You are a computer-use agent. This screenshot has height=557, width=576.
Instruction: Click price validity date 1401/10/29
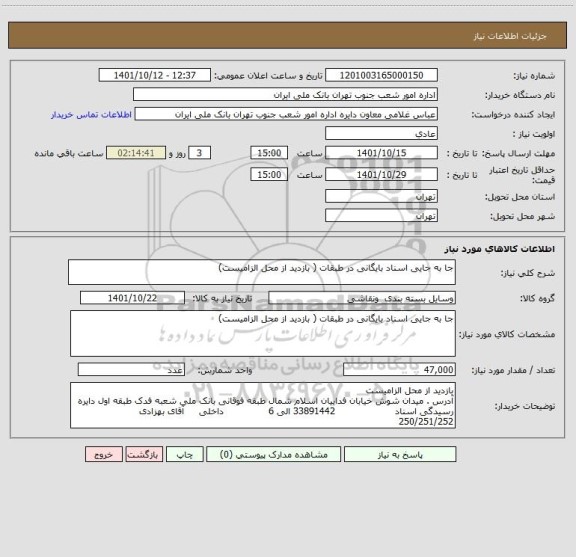[381, 175]
